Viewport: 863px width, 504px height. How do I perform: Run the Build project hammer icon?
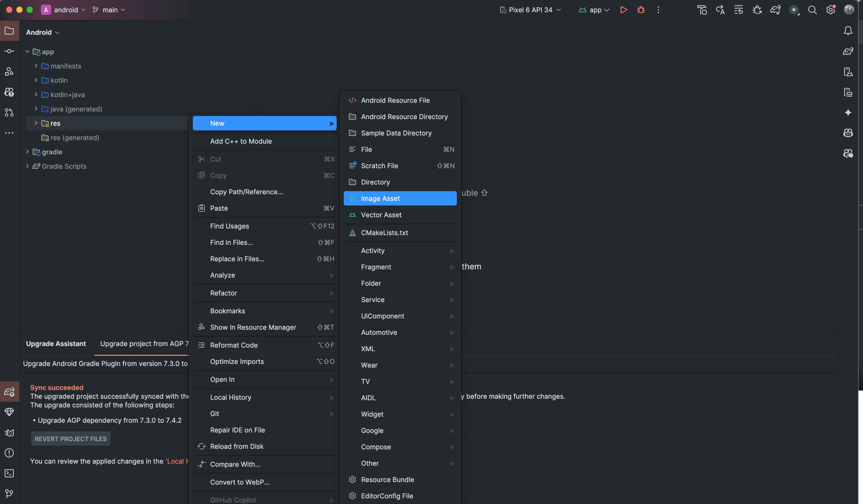click(x=702, y=10)
